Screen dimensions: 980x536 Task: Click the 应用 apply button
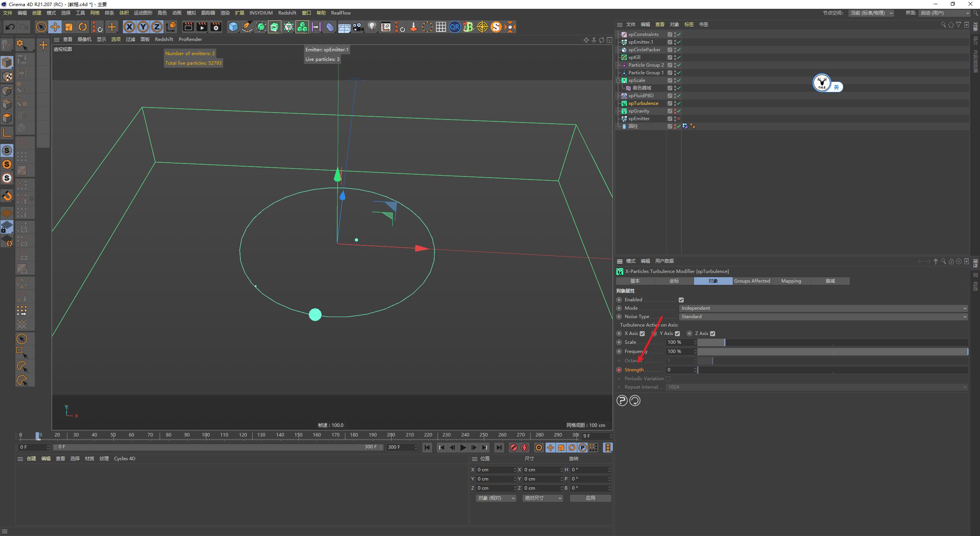coord(590,498)
